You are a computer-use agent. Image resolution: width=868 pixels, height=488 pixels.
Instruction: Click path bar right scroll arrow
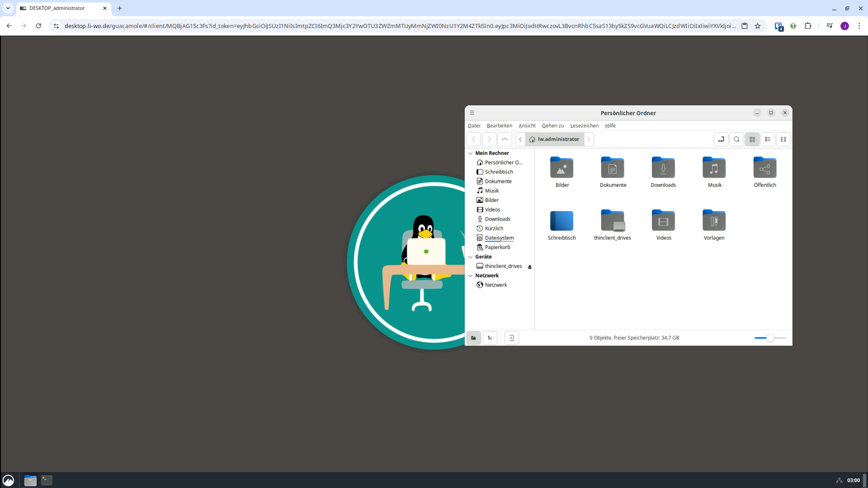[589, 139]
